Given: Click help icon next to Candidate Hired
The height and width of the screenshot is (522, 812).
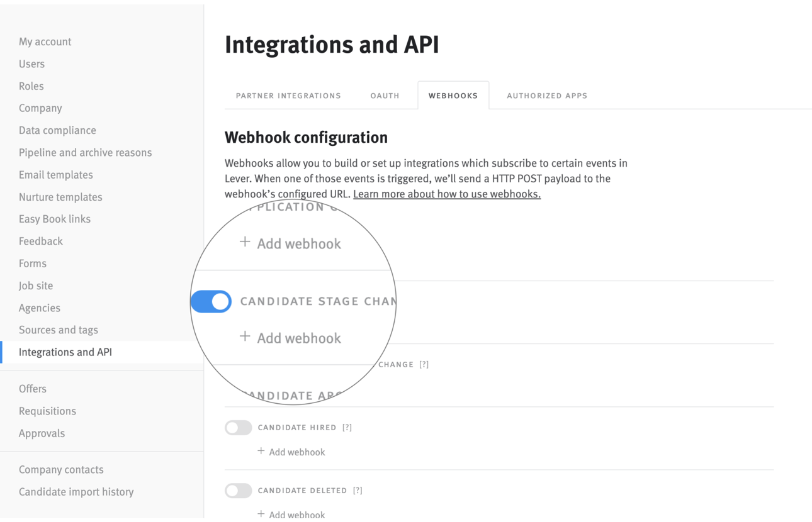Looking at the screenshot, I should pyautogui.click(x=347, y=428).
